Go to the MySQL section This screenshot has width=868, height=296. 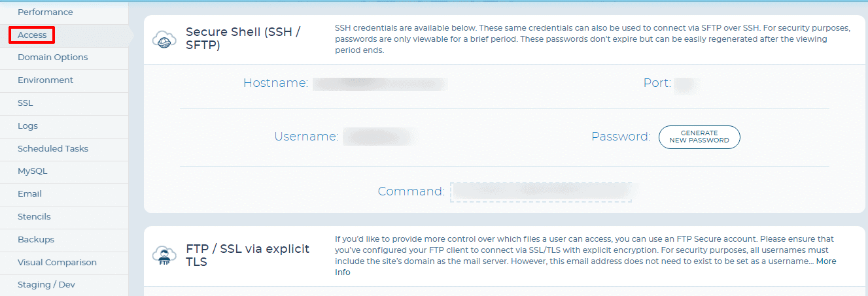[32, 171]
